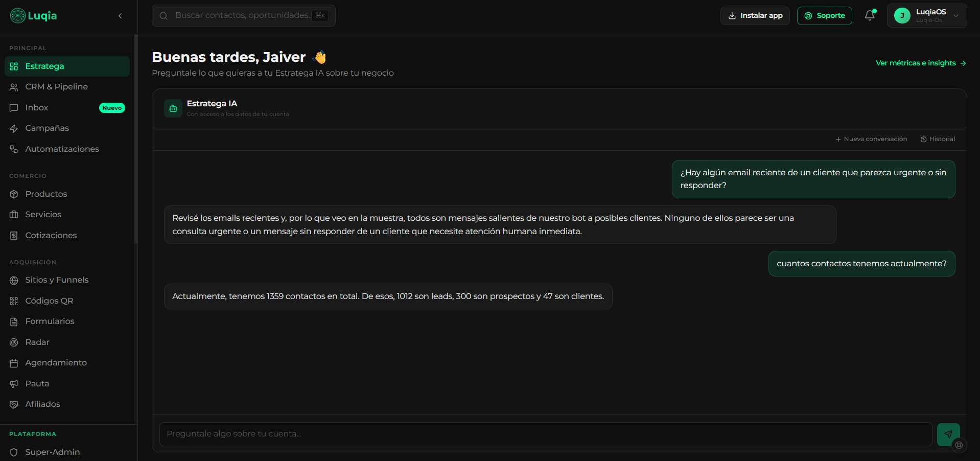Navigate to Automatizaciones label
Image resolution: width=980 pixels, height=461 pixels.
coord(62,149)
